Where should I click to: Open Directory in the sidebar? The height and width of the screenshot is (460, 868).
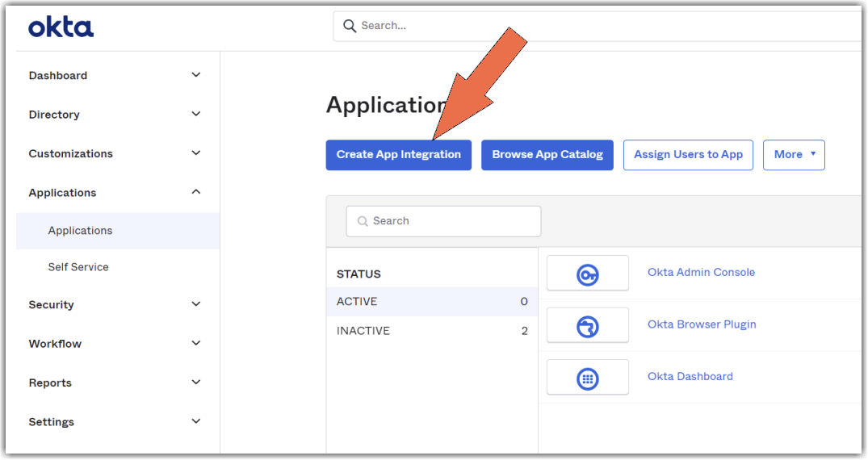tap(54, 115)
